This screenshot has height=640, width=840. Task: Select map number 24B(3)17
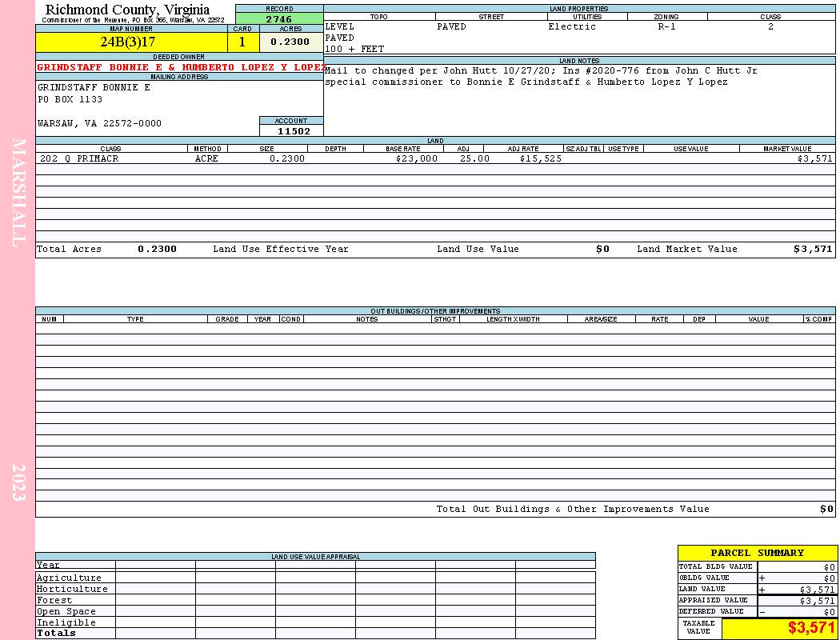pyautogui.click(x=128, y=42)
